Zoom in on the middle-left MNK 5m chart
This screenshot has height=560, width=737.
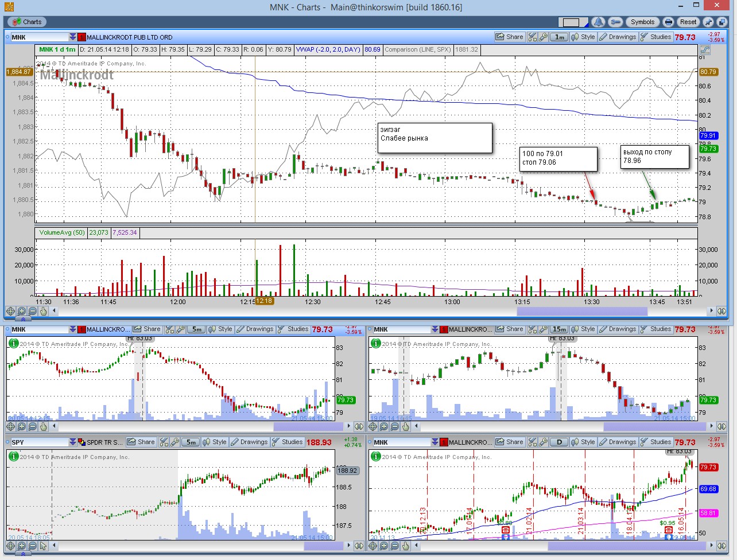point(22,426)
